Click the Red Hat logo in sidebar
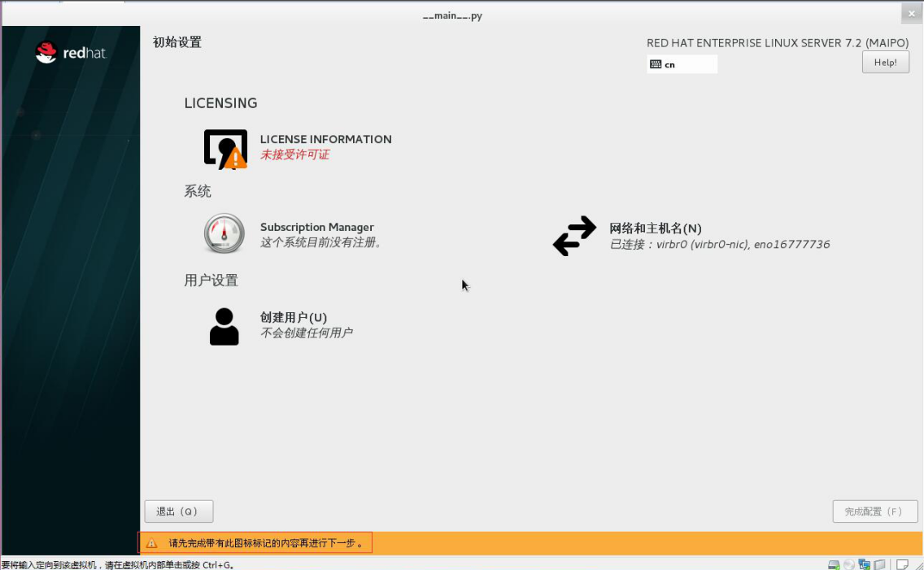 [70, 52]
